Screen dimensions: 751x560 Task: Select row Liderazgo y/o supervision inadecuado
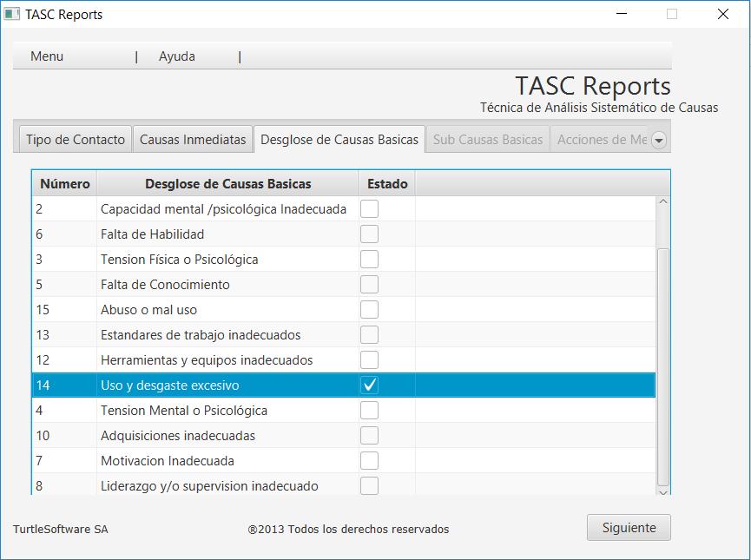coord(344,484)
